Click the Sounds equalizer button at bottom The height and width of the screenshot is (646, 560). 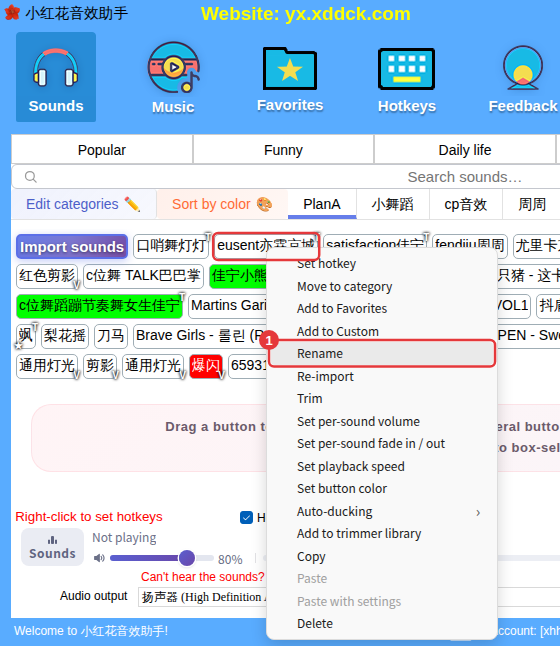pos(52,547)
